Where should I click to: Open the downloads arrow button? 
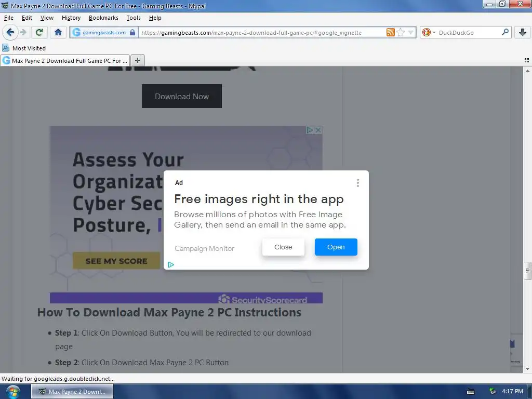[523, 33]
